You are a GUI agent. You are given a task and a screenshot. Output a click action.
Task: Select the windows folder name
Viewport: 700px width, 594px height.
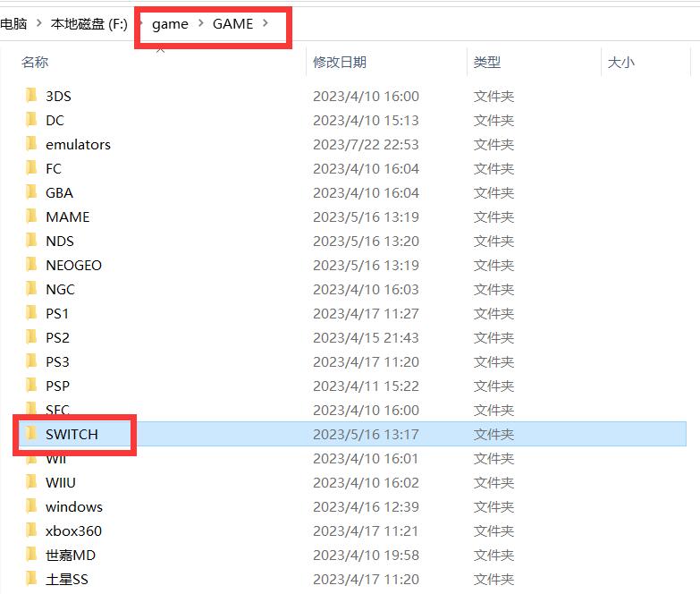click(74, 506)
